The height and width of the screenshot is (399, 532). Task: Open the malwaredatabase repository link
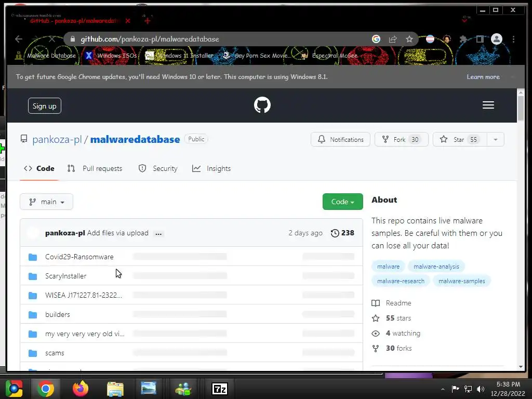point(135,139)
